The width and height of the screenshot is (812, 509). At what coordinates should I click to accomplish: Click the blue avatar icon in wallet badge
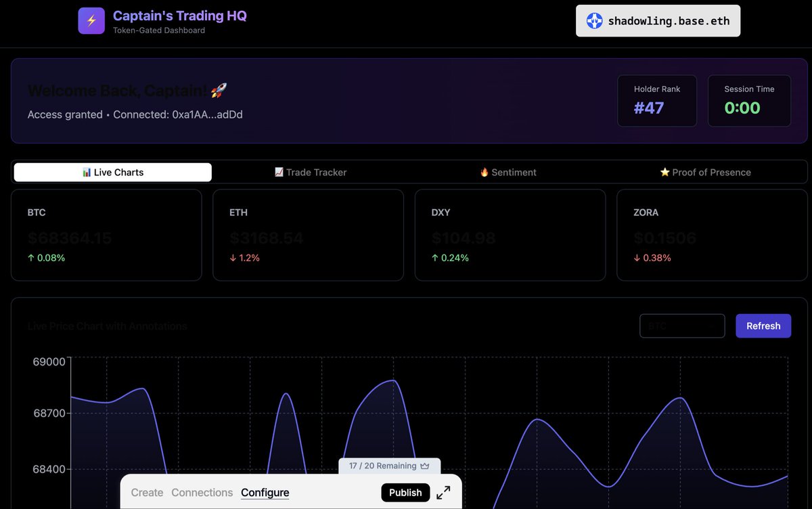[594, 21]
